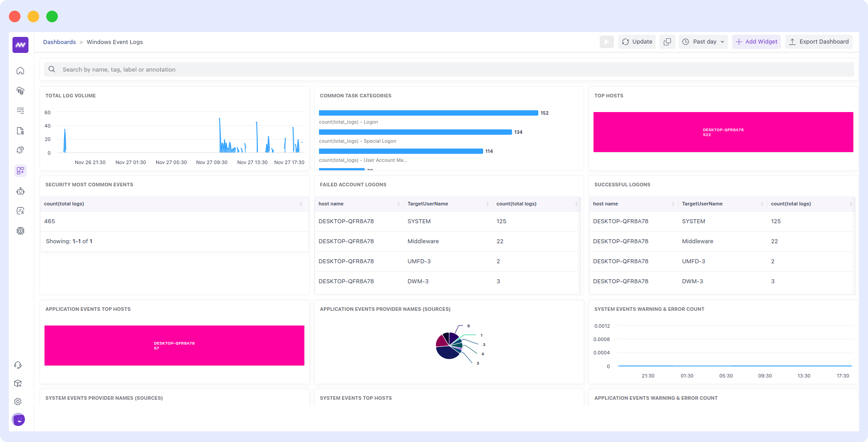Viewport: 868px width, 442px height.
Task: Click the robot icon in sidebar
Action: [x=20, y=191]
